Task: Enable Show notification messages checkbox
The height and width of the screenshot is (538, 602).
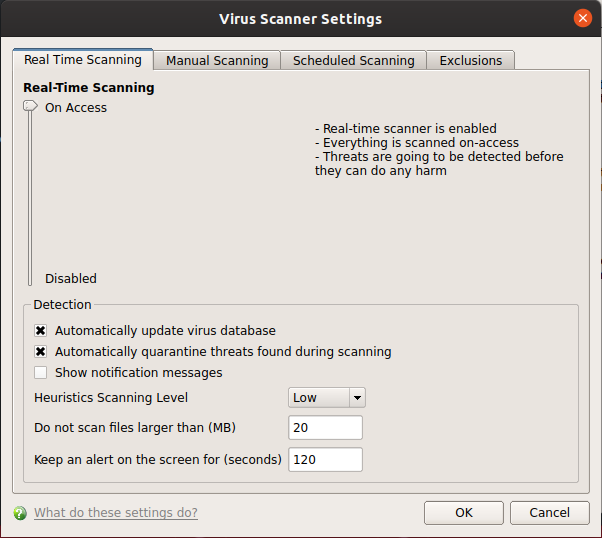Action: coord(41,372)
